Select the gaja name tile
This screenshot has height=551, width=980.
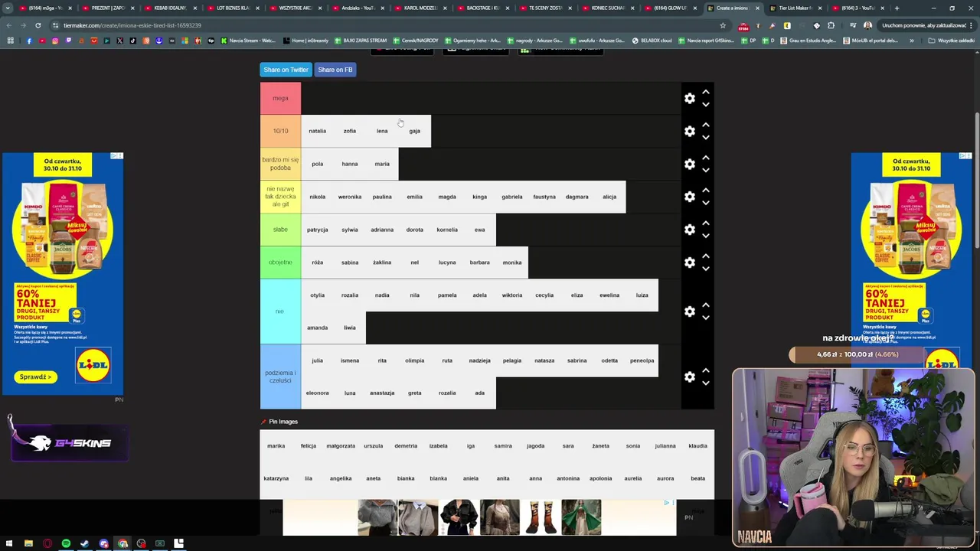[414, 131]
